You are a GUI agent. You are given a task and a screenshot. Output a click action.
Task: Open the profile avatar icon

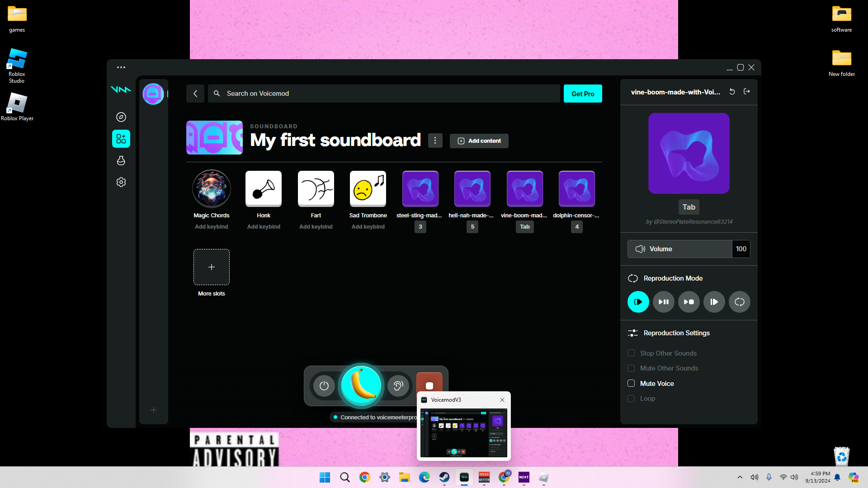[153, 94]
